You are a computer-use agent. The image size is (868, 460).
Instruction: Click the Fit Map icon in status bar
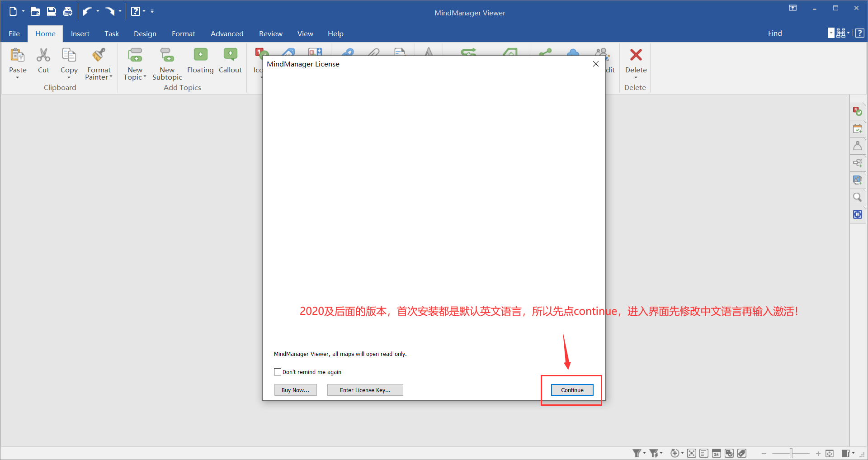pyautogui.click(x=830, y=453)
